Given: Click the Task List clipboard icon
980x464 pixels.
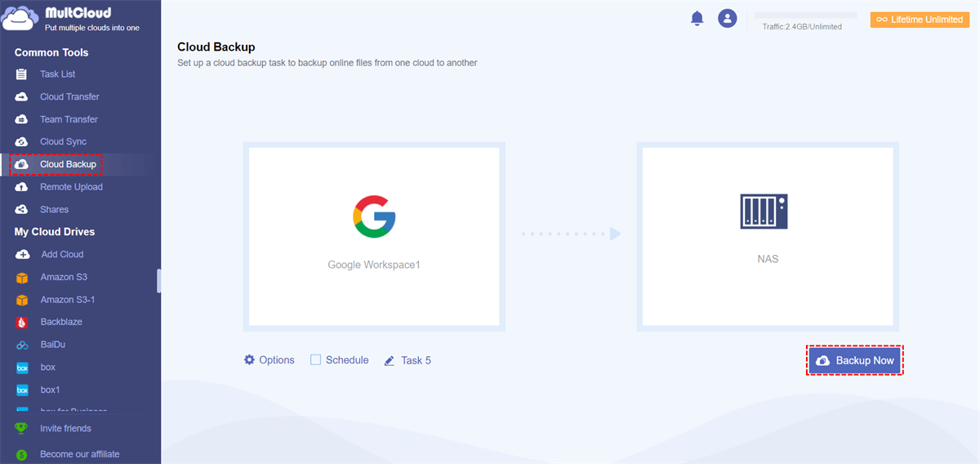Looking at the screenshot, I should 22,74.
